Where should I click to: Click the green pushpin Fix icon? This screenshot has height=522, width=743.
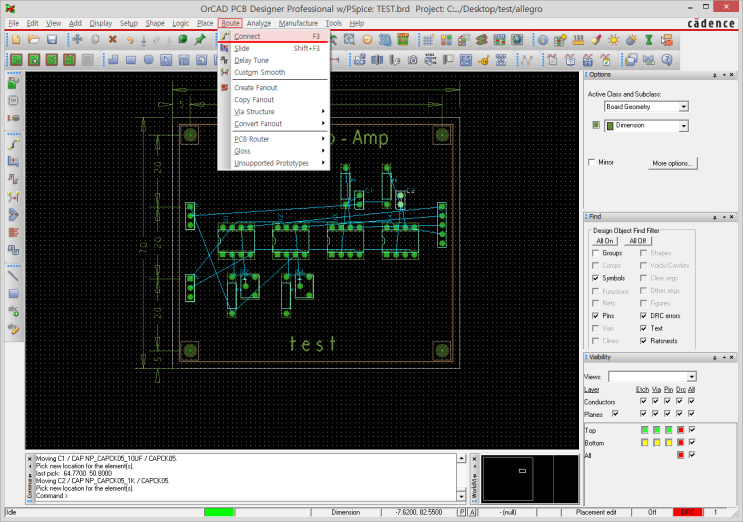[200, 39]
